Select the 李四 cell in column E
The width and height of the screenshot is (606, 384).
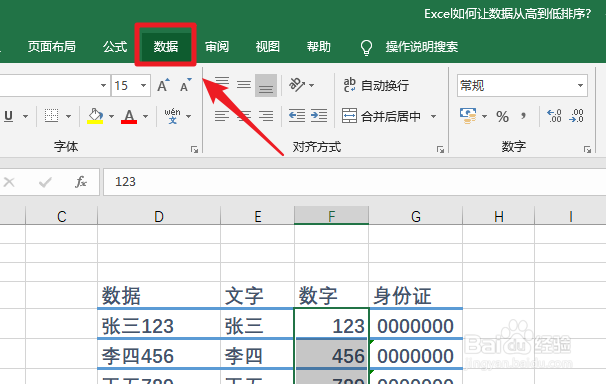click(257, 355)
